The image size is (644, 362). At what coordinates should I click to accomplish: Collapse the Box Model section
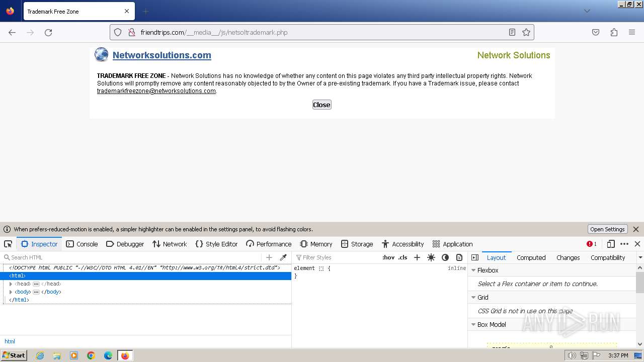473,325
